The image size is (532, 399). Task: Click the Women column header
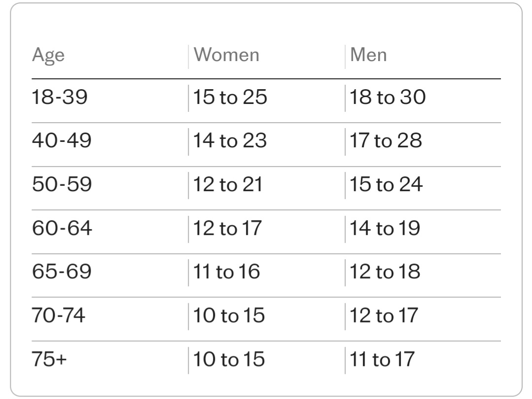pos(226,55)
